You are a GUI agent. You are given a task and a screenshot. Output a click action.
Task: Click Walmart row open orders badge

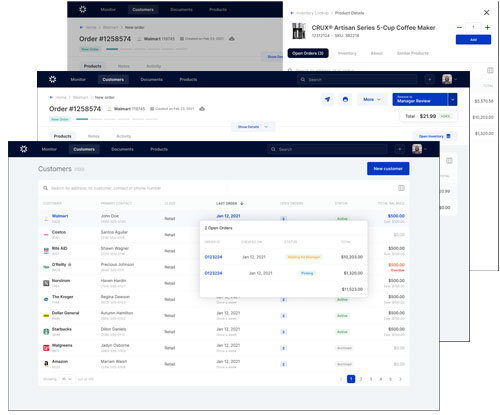283,219
